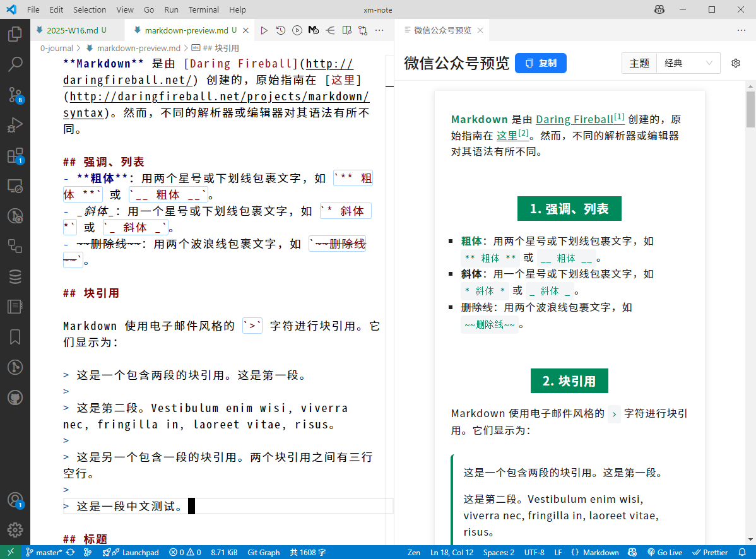
Task: Open the Manage gear in activity bar
Action: point(15,530)
